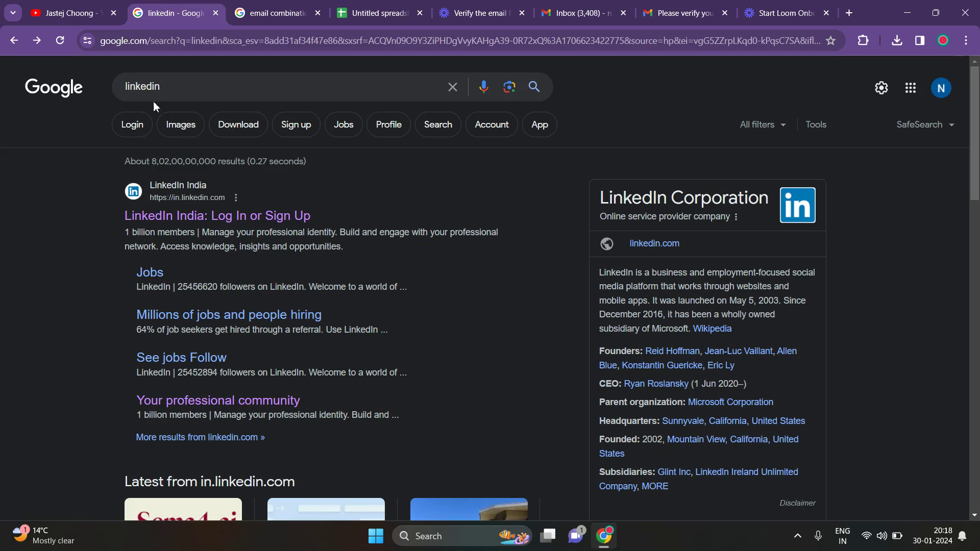Click the browser Extensions puzzle icon
Screen dimensions: 980x551
(x=863, y=40)
